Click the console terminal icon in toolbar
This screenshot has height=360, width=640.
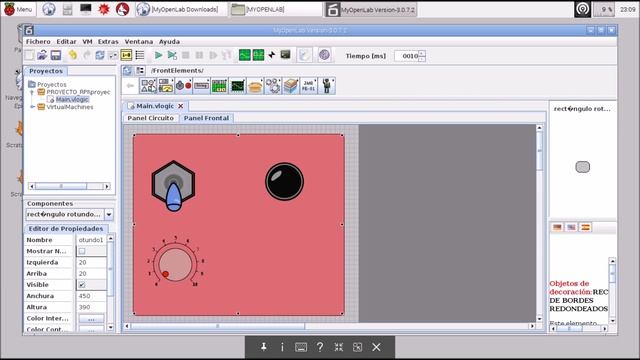click(285, 55)
